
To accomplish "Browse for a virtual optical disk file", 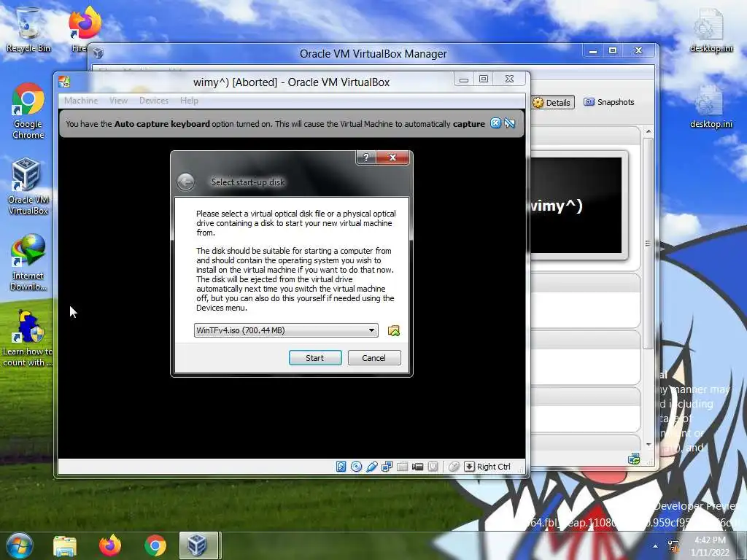I will coord(393,330).
